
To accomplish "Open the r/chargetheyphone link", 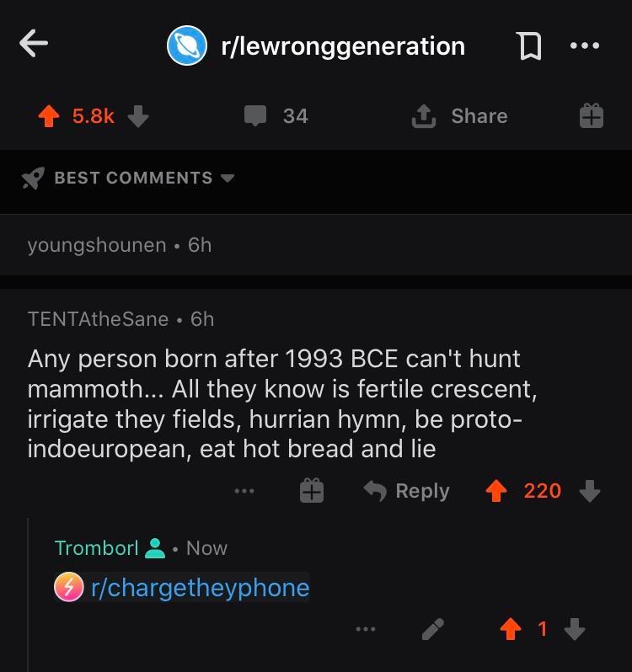I will click(x=199, y=587).
